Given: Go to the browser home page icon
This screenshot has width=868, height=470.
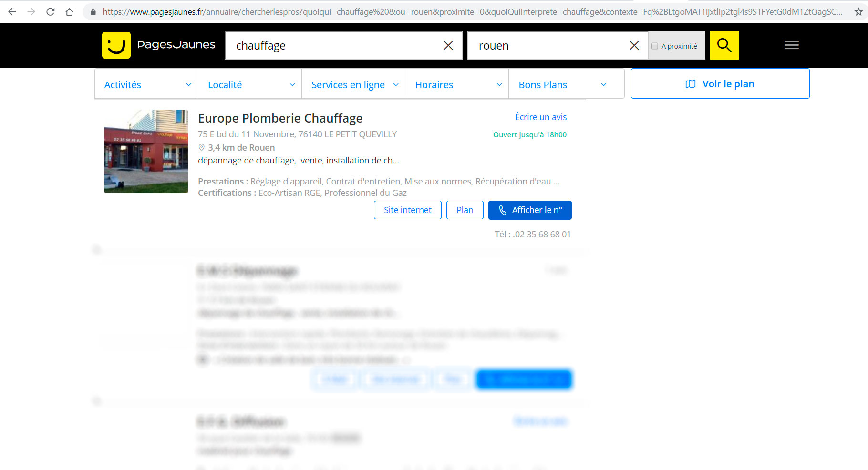Looking at the screenshot, I should (x=70, y=12).
